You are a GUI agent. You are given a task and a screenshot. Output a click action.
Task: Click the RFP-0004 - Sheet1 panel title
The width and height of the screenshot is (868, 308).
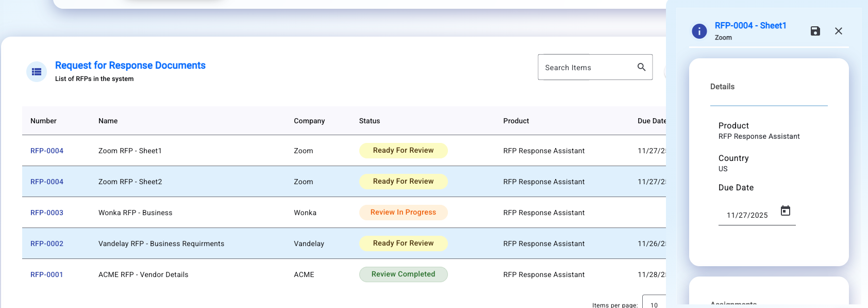coord(750,25)
